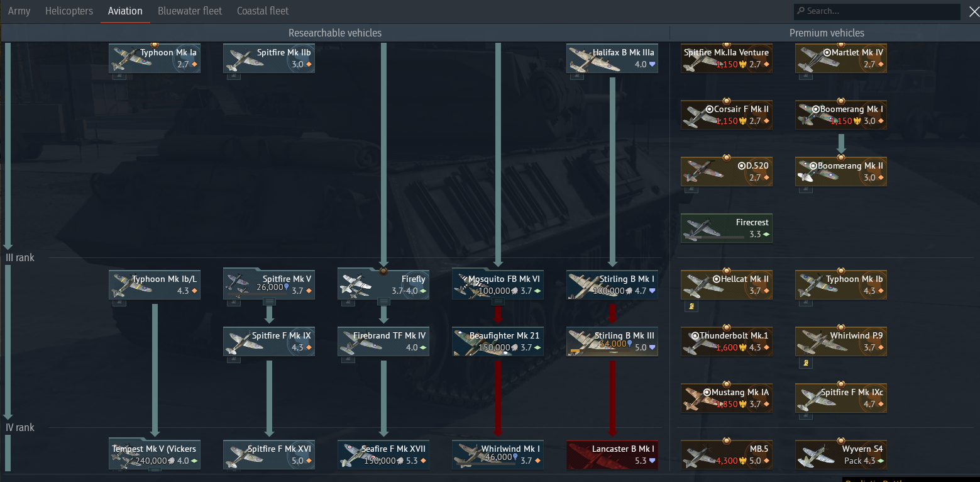The width and height of the screenshot is (980, 482).
Task: Select the Seafire F Mk XVII
Action: tap(383, 454)
